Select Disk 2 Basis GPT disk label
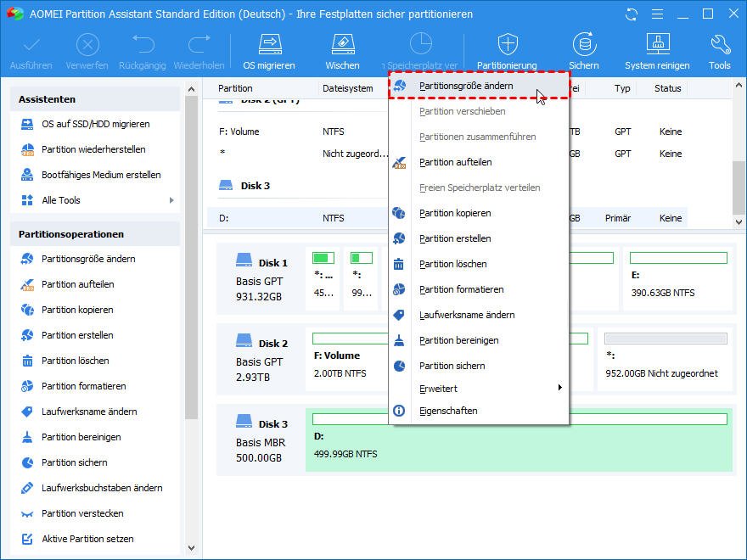The width and height of the screenshot is (747, 560). click(x=261, y=360)
